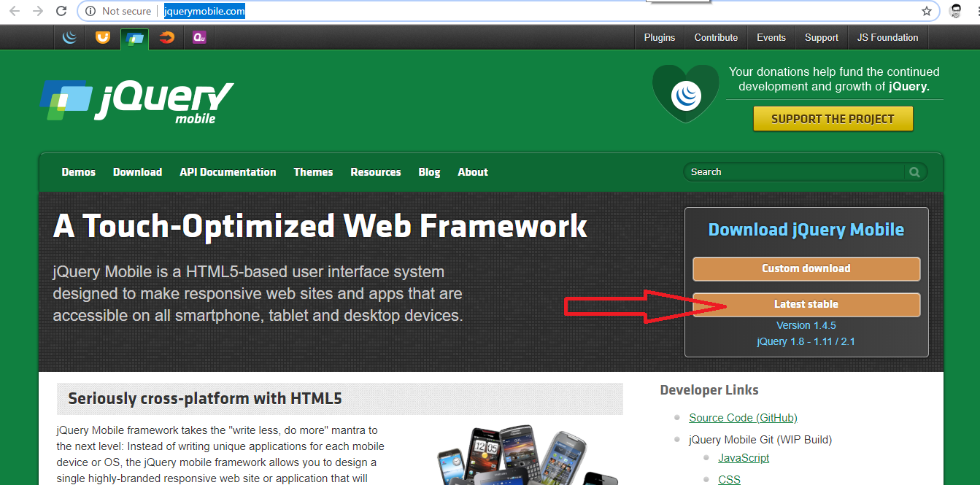Open the API Documentation menu item
980x485 pixels.
tap(228, 172)
